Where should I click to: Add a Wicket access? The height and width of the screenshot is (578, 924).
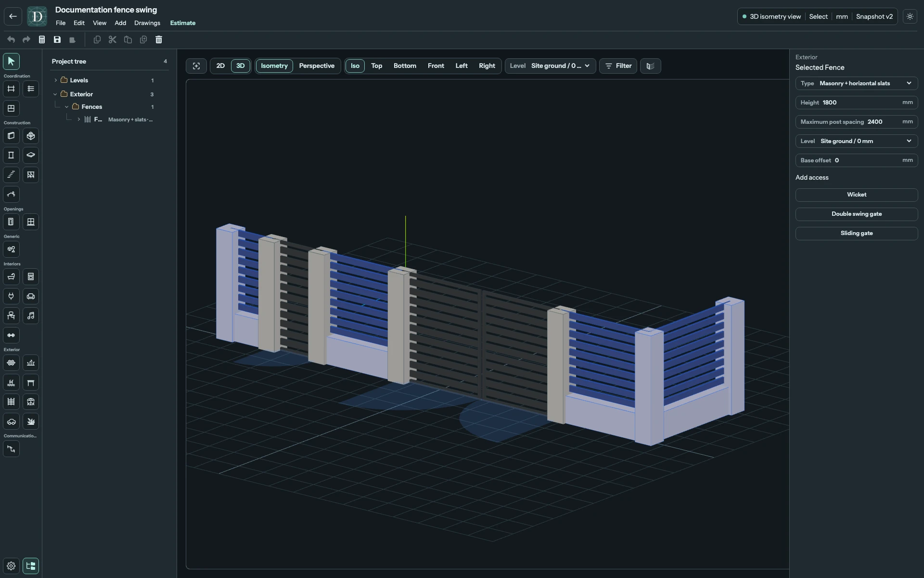point(857,195)
